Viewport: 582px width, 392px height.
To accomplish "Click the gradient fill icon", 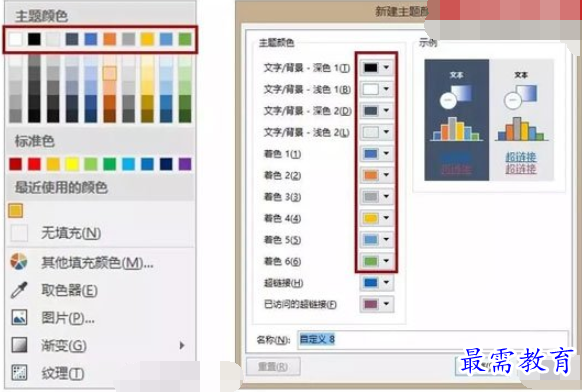I will (19, 345).
